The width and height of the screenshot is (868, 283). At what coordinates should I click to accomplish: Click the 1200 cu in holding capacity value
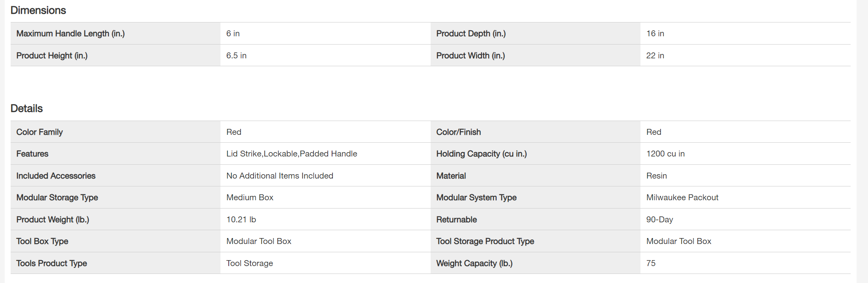(665, 154)
